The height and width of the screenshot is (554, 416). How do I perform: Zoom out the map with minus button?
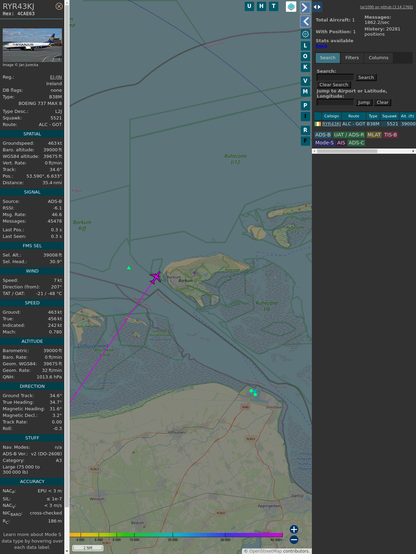point(294,540)
